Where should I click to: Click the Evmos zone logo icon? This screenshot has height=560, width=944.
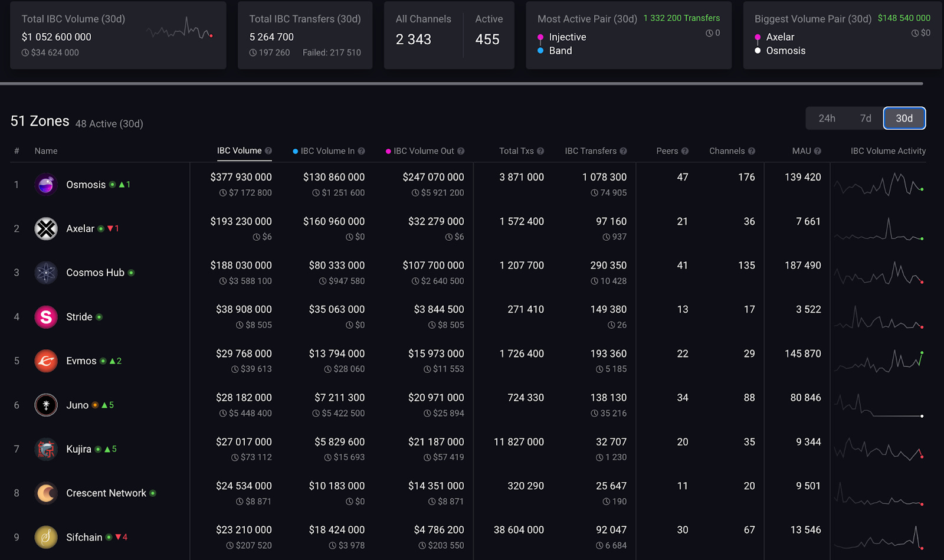(x=46, y=361)
